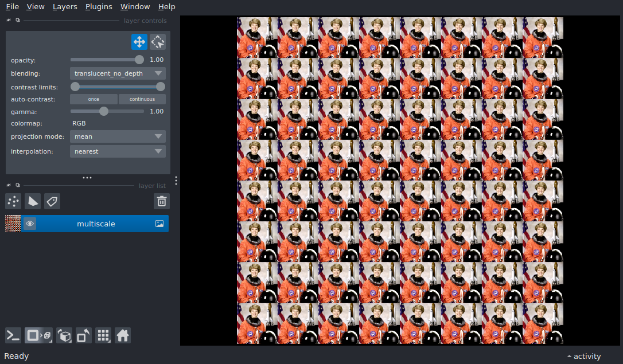Create a new labels layer

tap(52, 201)
